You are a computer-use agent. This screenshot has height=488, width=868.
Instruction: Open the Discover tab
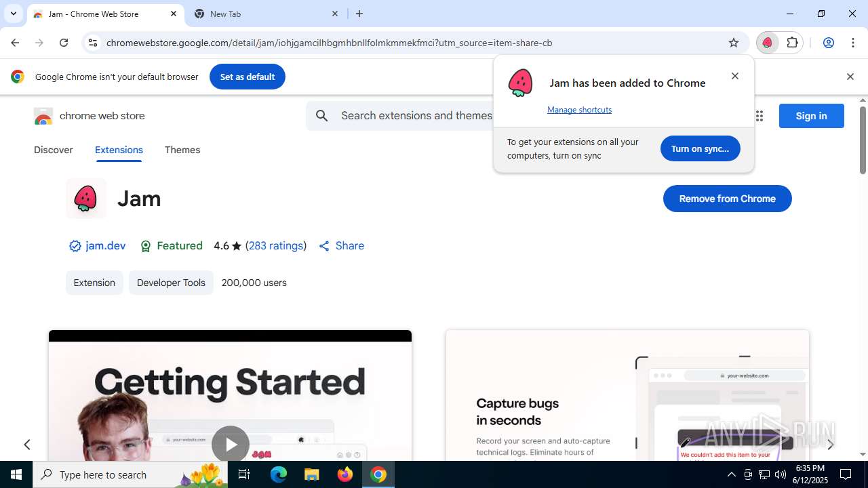coord(54,150)
